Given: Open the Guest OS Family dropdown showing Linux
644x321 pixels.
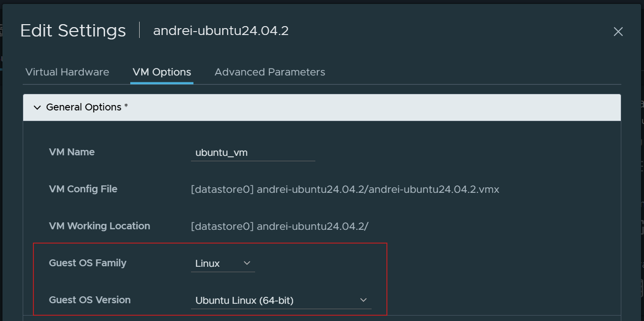Looking at the screenshot, I should (223, 263).
